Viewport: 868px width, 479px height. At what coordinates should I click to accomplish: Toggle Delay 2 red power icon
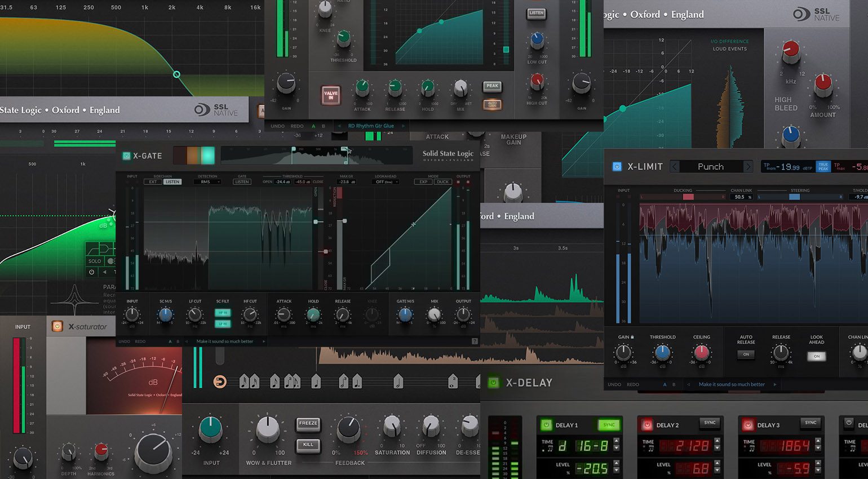pos(646,425)
